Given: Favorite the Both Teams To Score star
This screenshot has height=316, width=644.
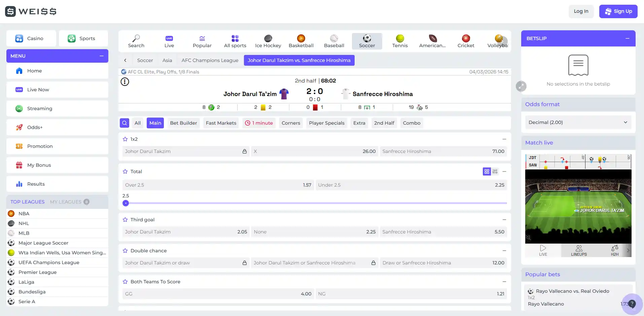Looking at the screenshot, I should (x=125, y=282).
